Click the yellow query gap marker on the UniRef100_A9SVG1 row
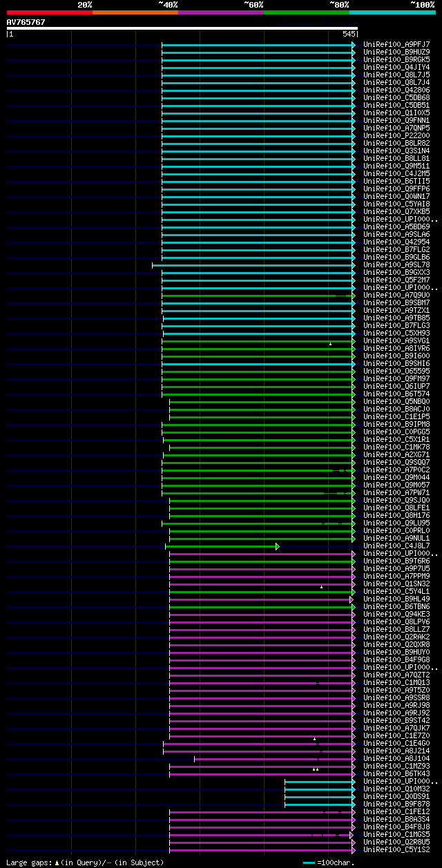This screenshot has height=868, width=442. [330, 343]
